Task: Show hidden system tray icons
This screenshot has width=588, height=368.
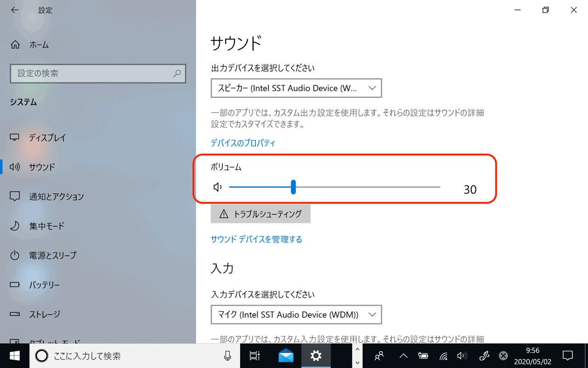Action: pyautogui.click(x=403, y=356)
